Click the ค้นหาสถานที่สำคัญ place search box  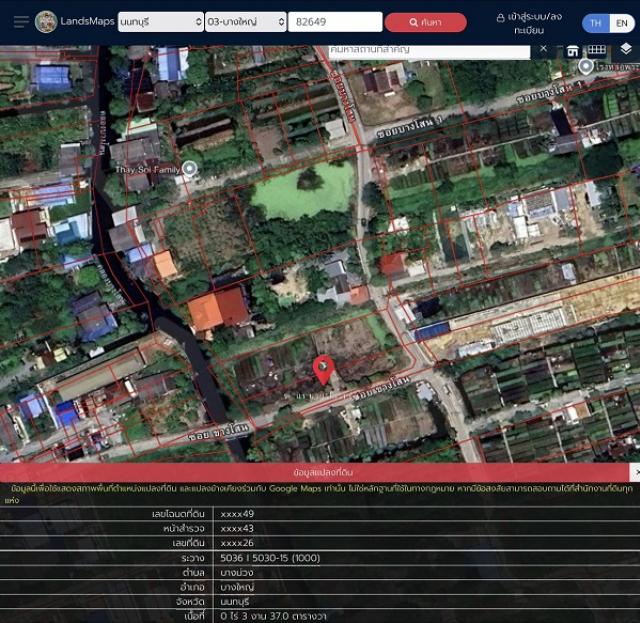pos(430,49)
